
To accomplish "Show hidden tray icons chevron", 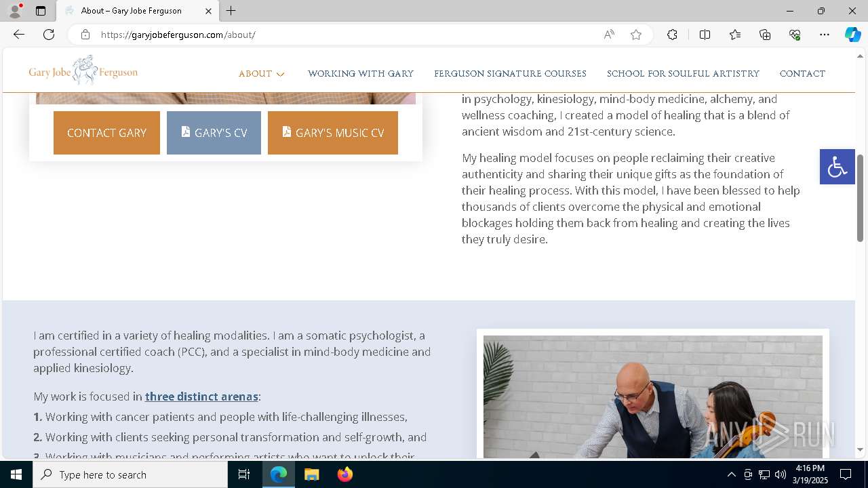I will (x=731, y=474).
